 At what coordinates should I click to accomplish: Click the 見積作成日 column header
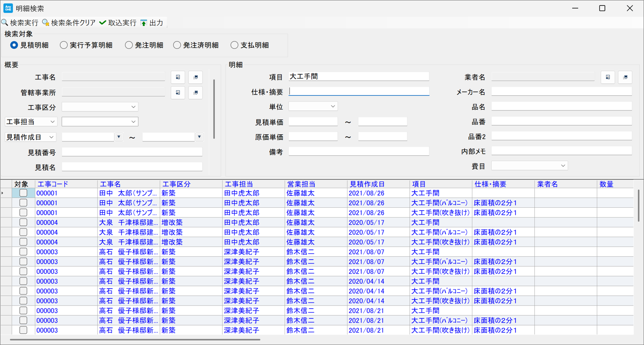coord(367,184)
